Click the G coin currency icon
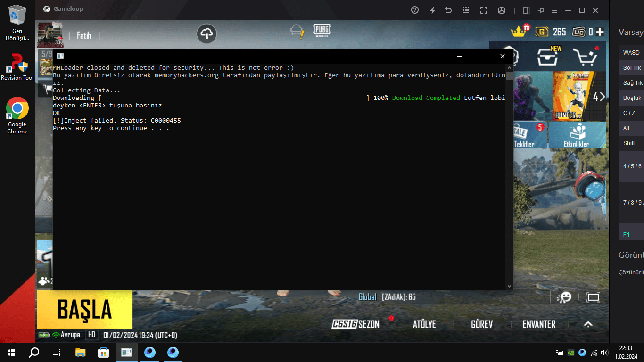 542,32
